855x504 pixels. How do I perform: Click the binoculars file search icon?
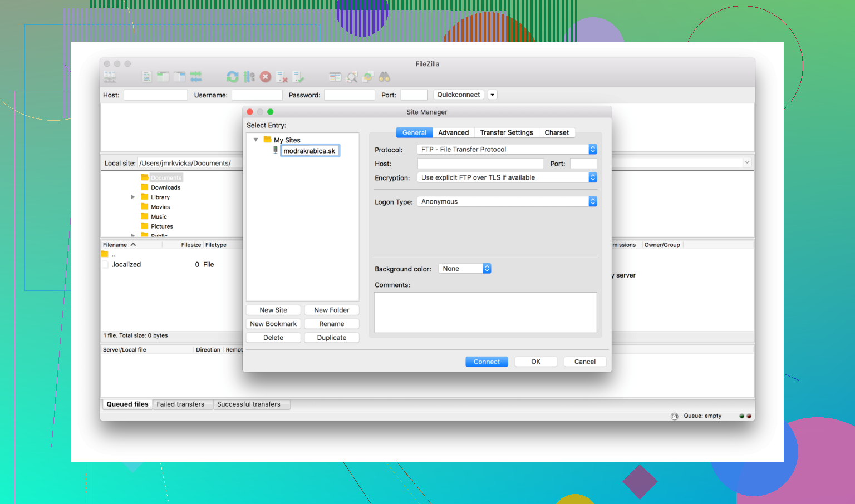(385, 77)
